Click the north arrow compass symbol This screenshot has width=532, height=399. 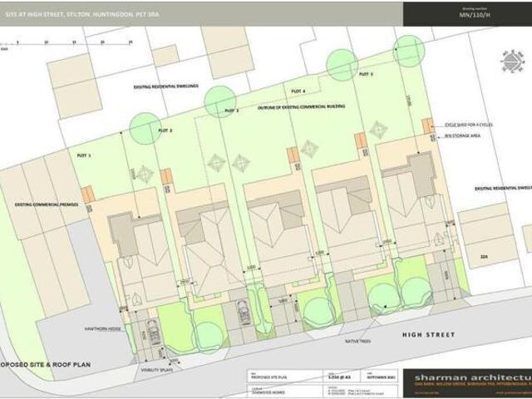click(x=508, y=62)
